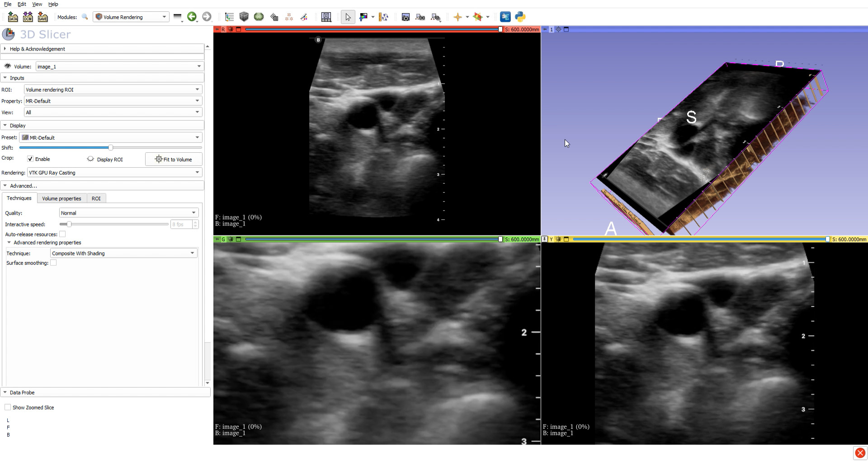The width and height of the screenshot is (868, 461).
Task: Open the Python console
Action: pos(520,17)
